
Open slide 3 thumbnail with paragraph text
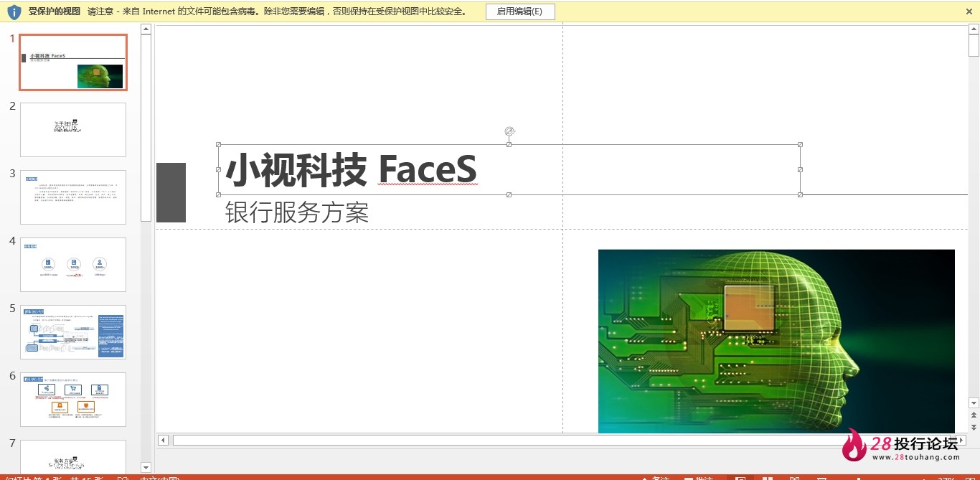click(73, 197)
